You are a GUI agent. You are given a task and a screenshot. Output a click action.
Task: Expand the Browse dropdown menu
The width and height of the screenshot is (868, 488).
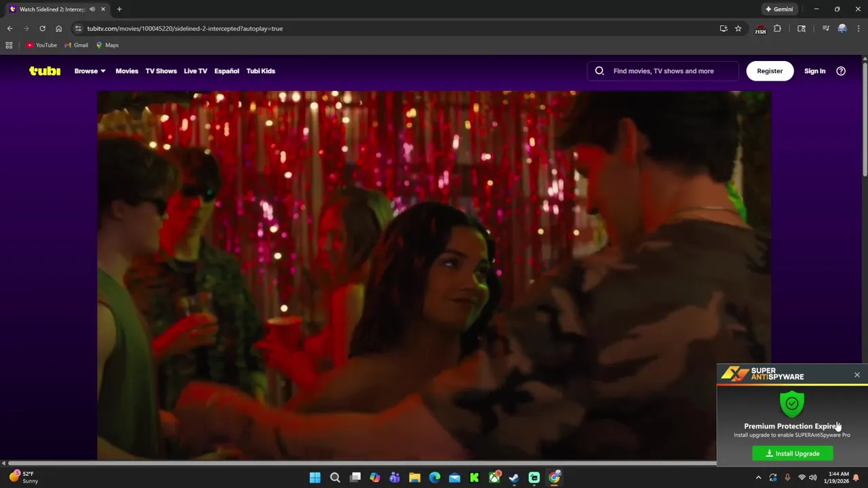click(90, 70)
